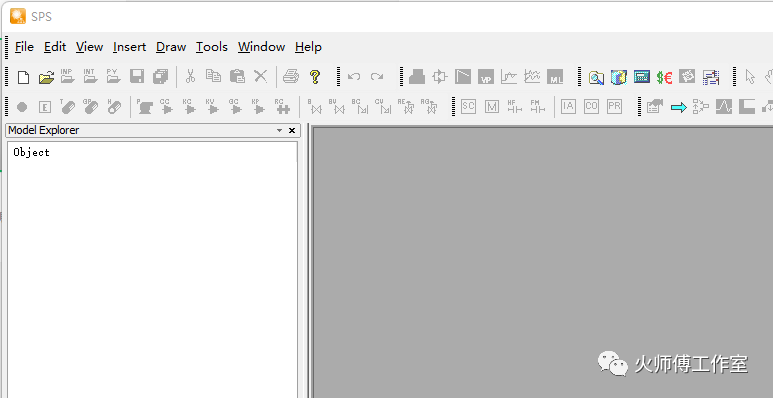
Task: Insert a P pump element
Action: pyautogui.click(x=144, y=106)
